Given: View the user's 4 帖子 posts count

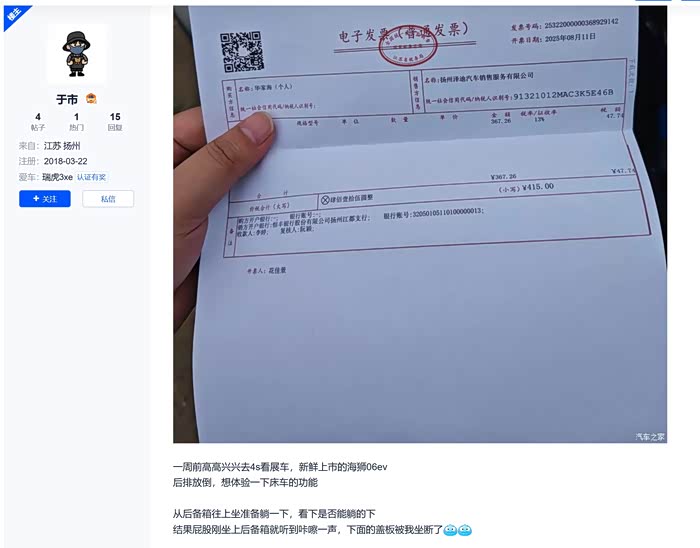Looking at the screenshot, I should click(x=38, y=121).
